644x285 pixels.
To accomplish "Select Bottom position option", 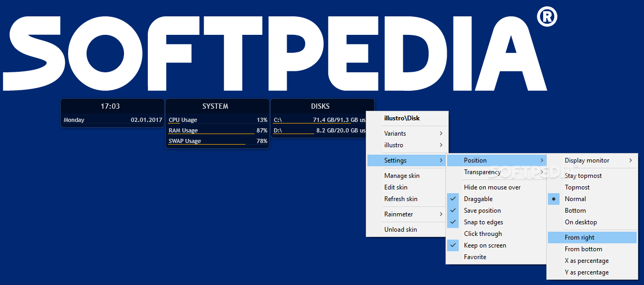I will coord(592,211).
